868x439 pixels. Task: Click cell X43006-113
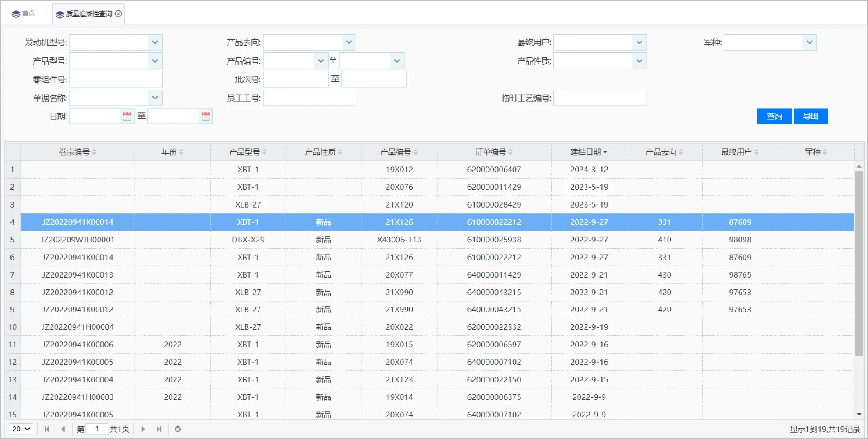[x=399, y=240]
